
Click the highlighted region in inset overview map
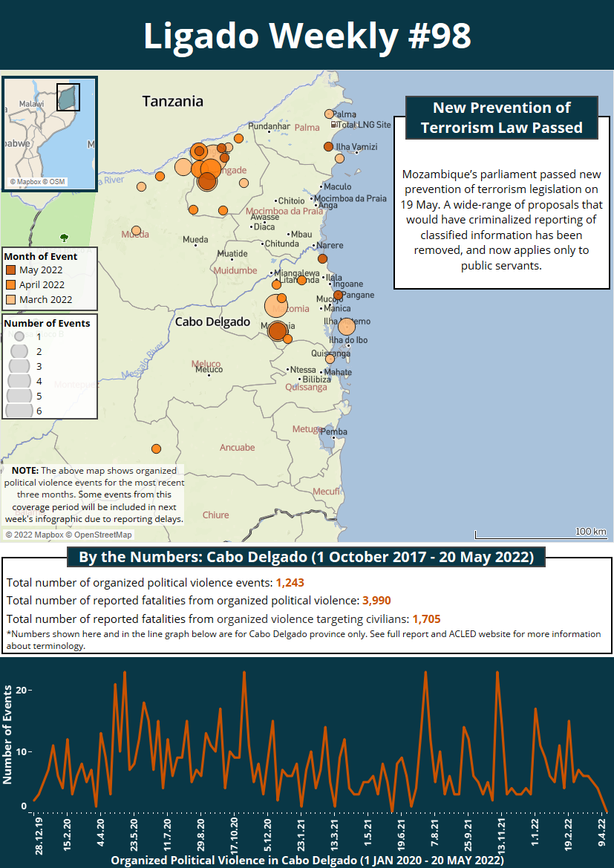[68, 97]
